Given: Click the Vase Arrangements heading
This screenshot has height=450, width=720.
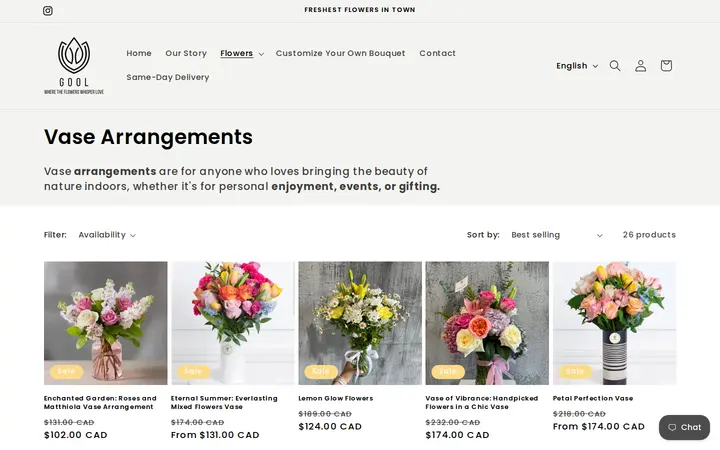Looking at the screenshot, I should coord(148,137).
